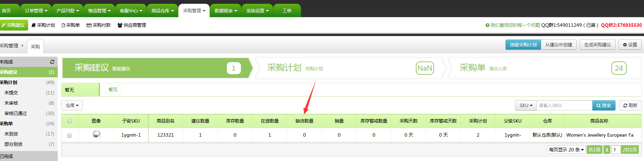Open the 数据报表 top menu
Screen dimensions: 644x161
[x=226, y=11]
